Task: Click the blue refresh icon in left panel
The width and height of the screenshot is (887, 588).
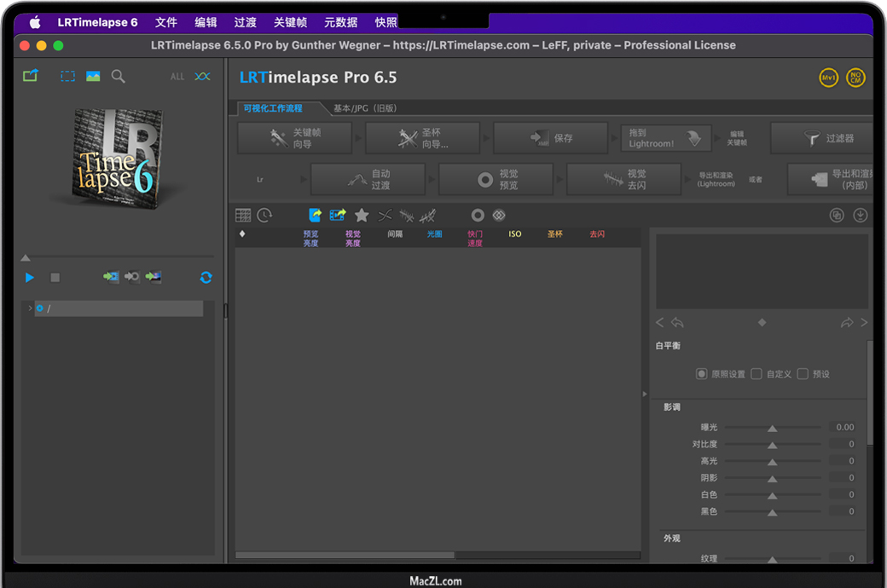Action: coord(206,277)
